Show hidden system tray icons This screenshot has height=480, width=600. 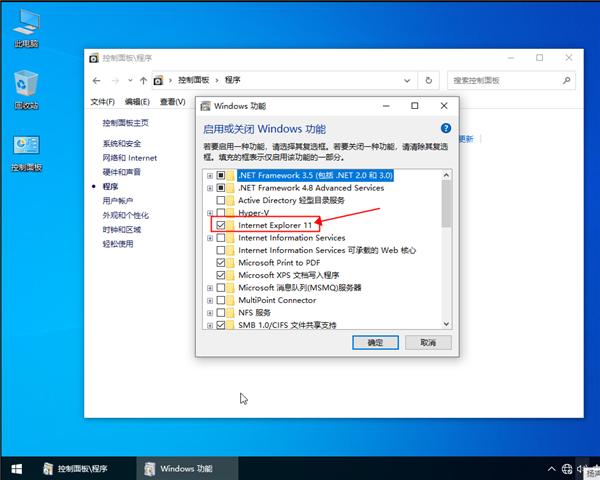pos(551,469)
